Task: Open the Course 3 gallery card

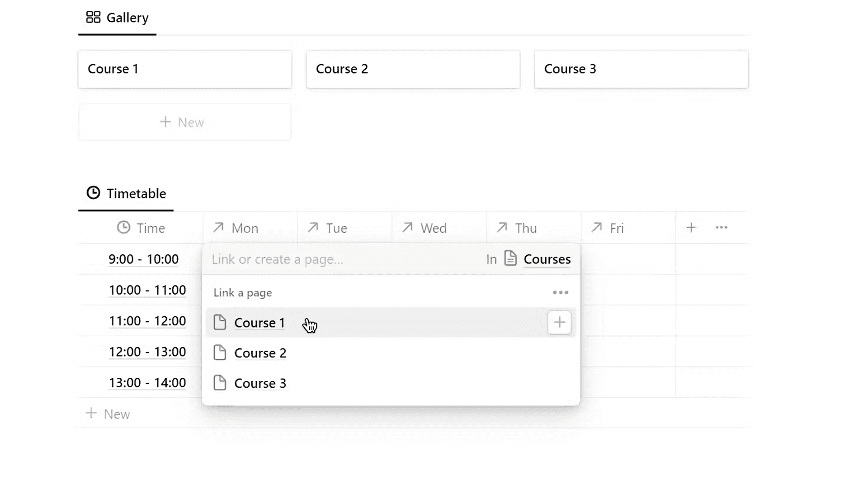Action: (641, 69)
